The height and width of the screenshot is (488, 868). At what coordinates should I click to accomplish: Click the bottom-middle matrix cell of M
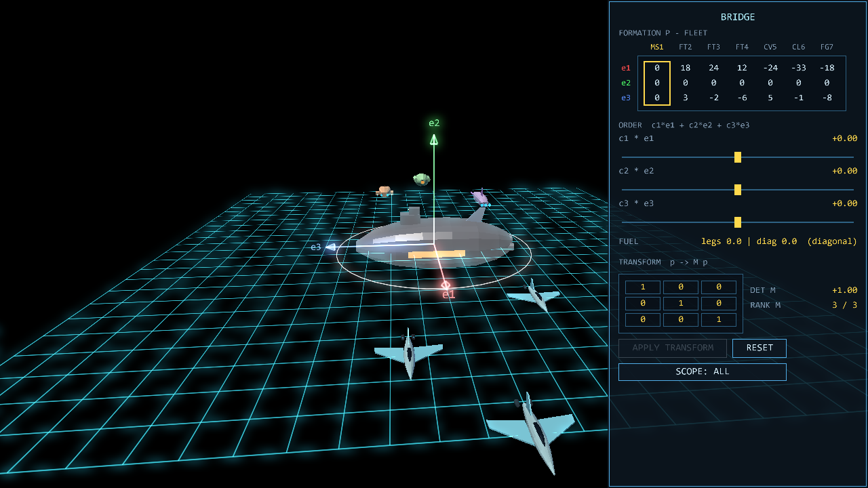pos(681,320)
